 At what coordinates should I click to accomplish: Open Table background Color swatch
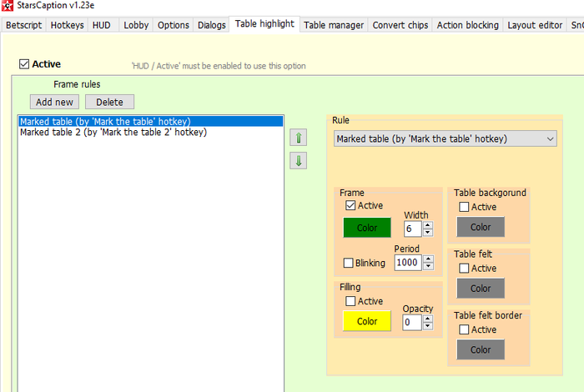click(481, 227)
